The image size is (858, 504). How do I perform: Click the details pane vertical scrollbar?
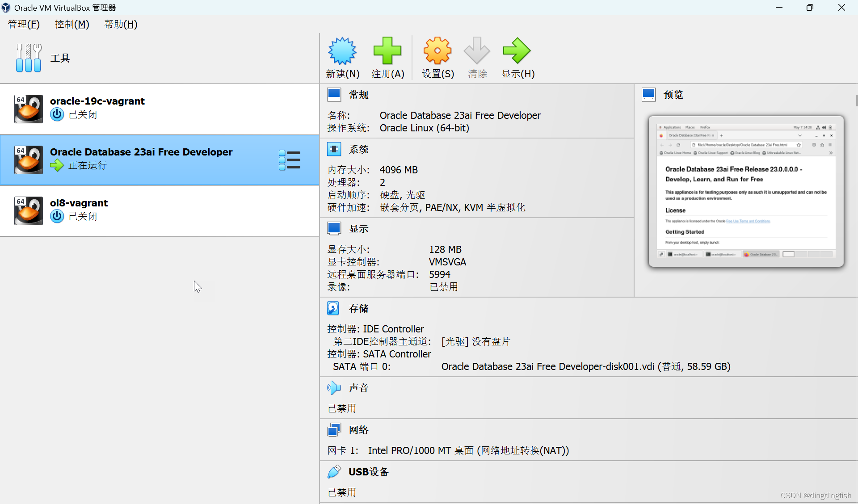pyautogui.click(x=856, y=101)
